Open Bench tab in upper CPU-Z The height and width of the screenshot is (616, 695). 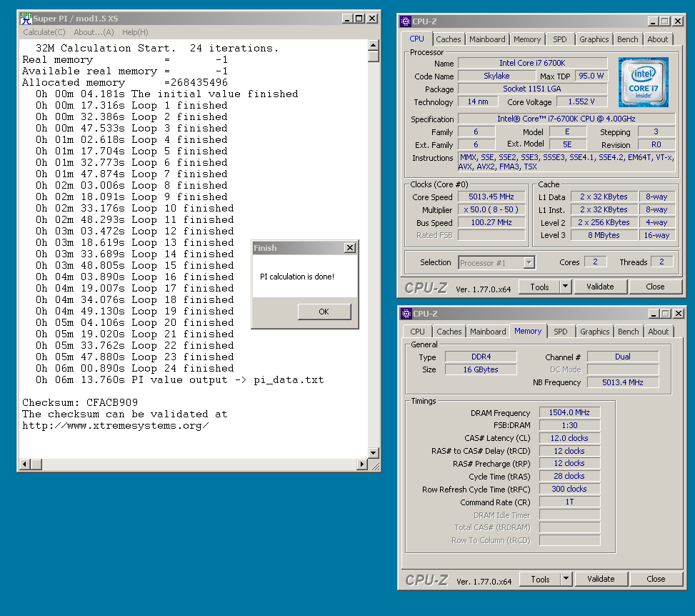[x=628, y=39]
